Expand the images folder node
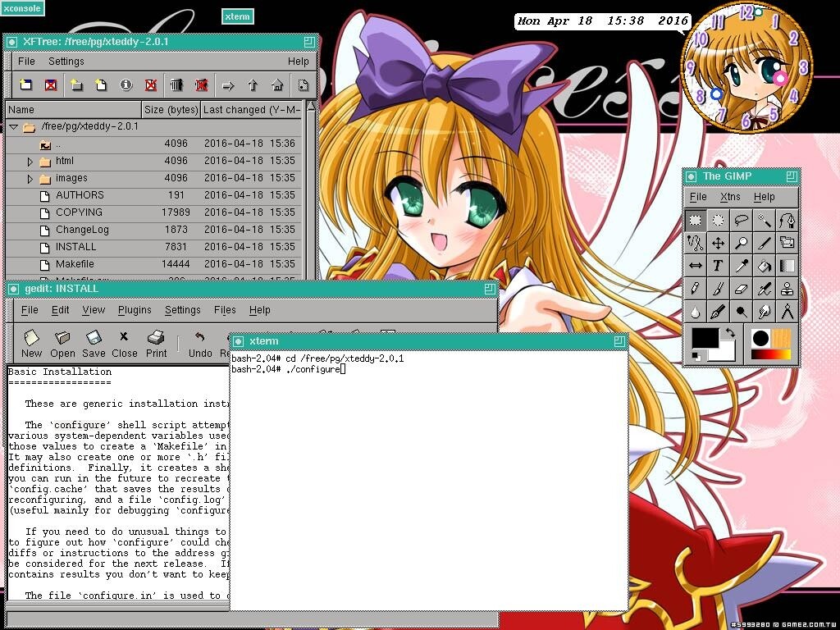 pyautogui.click(x=30, y=179)
